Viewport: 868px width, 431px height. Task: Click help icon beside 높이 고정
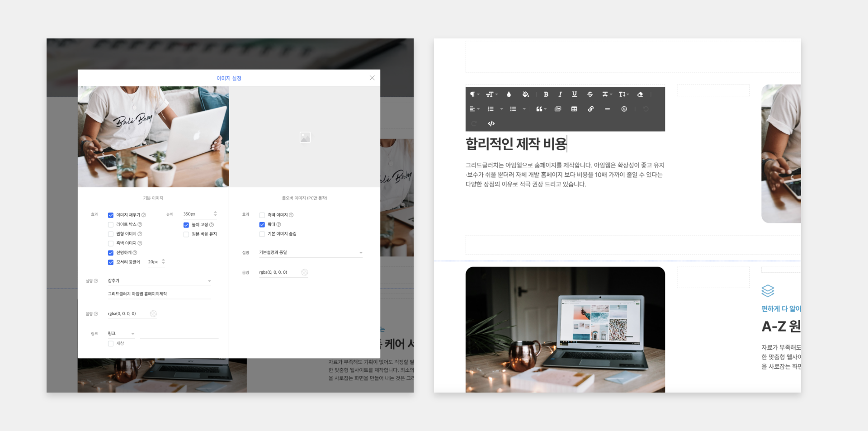point(212,225)
